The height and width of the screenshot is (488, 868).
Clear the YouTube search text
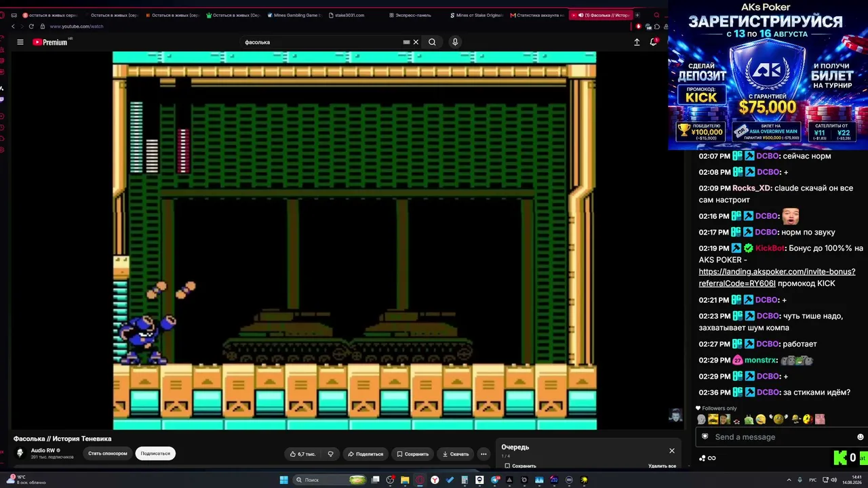416,42
